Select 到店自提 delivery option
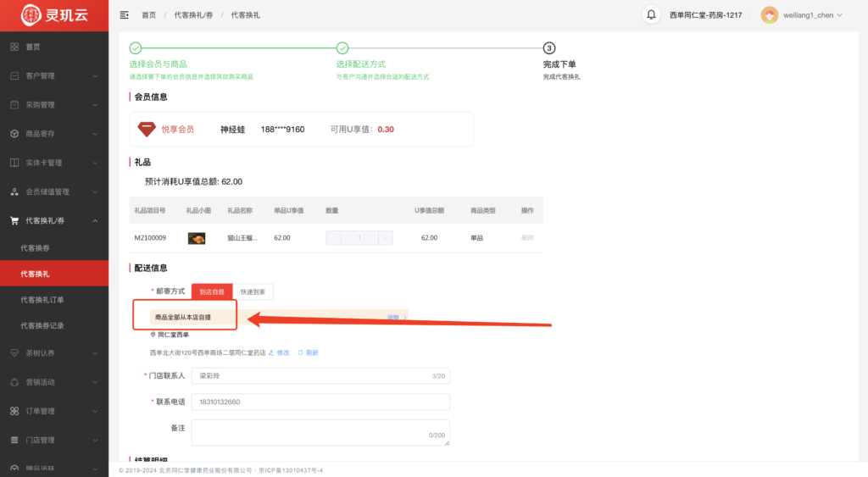 [x=211, y=291]
